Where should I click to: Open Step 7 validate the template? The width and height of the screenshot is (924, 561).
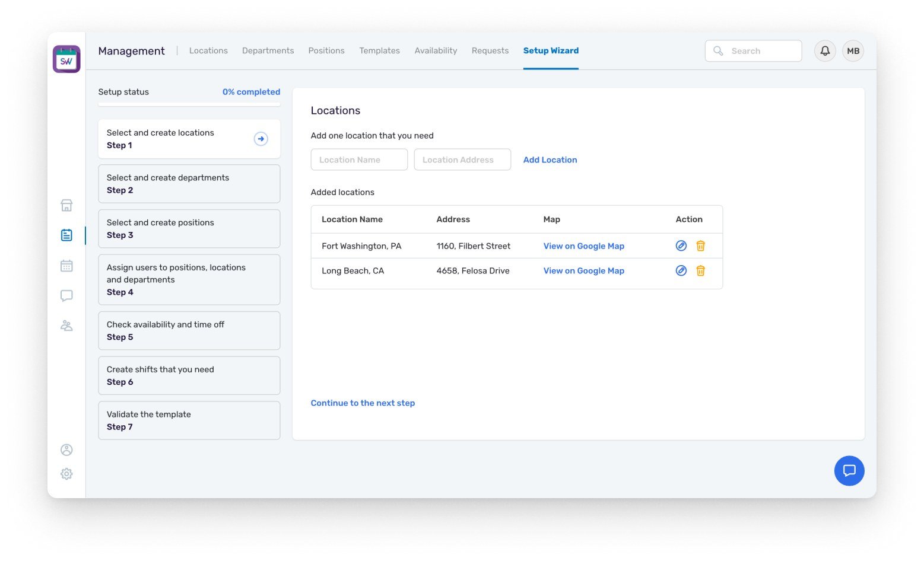(x=189, y=420)
